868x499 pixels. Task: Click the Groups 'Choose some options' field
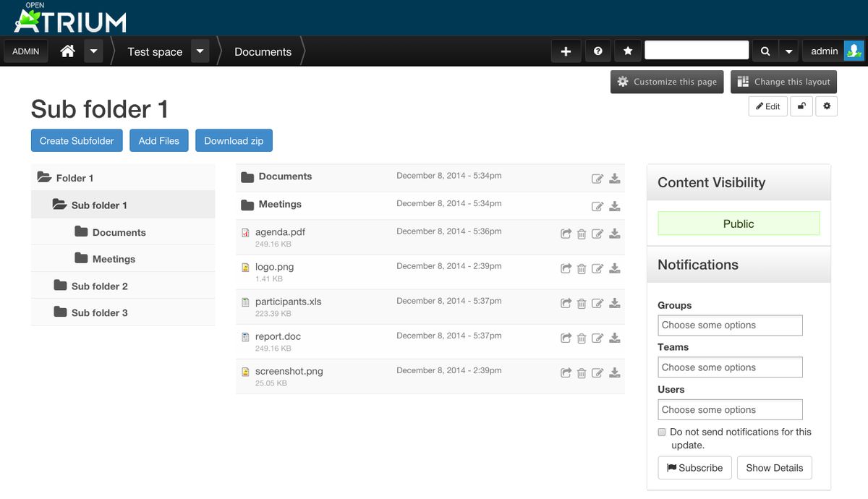(x=730, y=325)
